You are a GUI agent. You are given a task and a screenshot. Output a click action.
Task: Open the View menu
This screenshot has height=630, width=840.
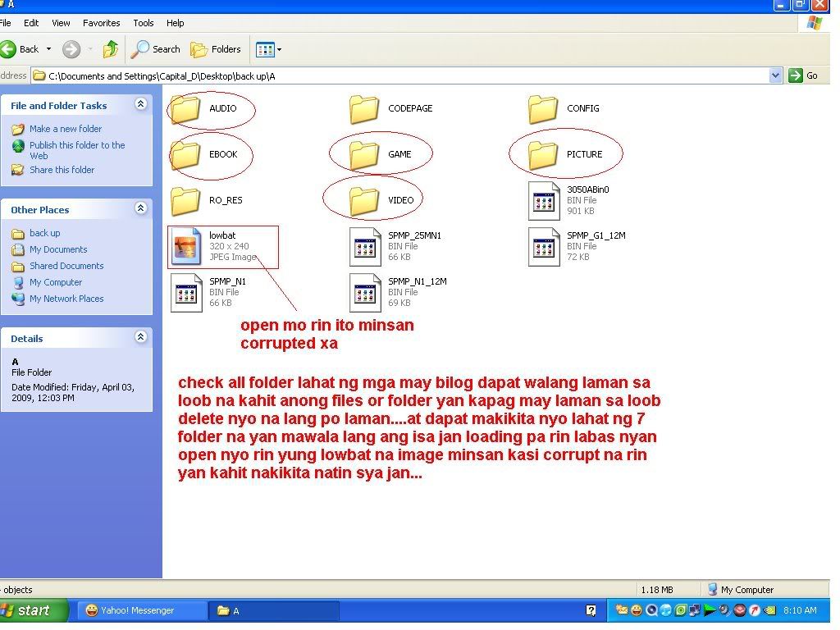coord(61,23)
